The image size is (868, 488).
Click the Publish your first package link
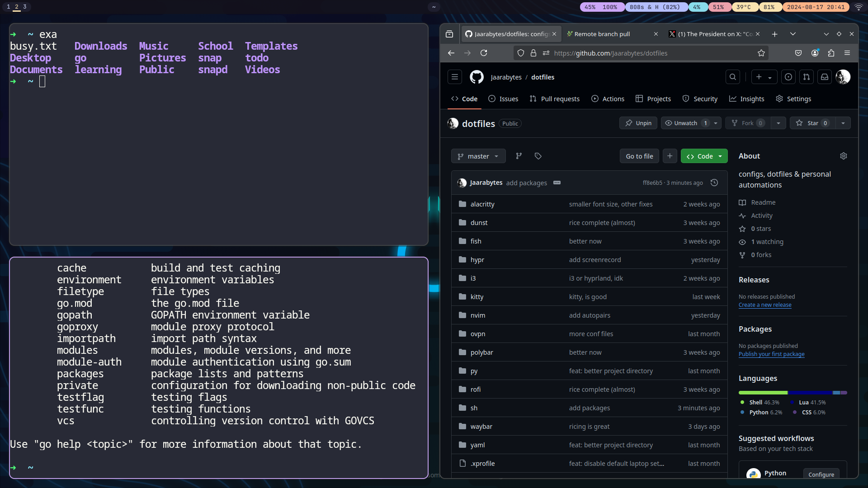click(771, 354)
